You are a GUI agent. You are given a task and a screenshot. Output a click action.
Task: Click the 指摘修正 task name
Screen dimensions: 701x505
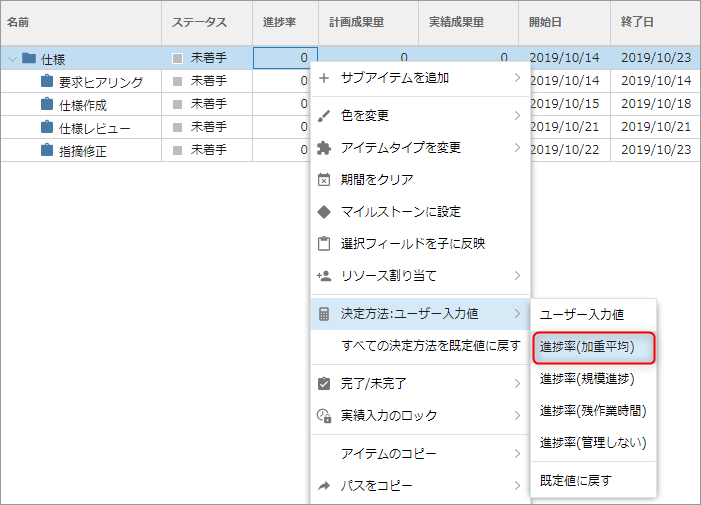[x=83, y=152]
